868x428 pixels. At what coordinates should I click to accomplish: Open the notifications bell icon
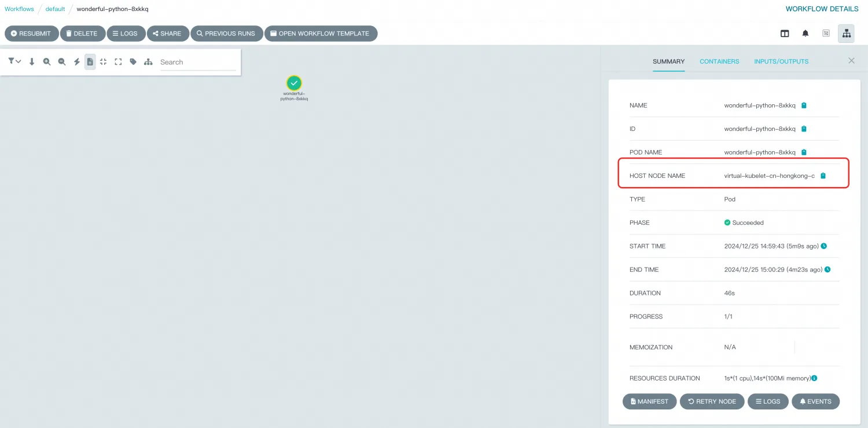[805, 33]
